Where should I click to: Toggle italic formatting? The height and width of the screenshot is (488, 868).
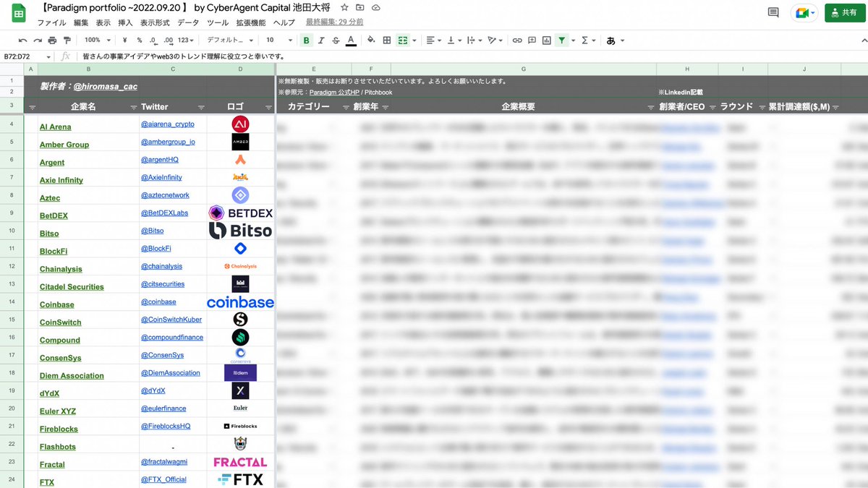pos(321,40)
